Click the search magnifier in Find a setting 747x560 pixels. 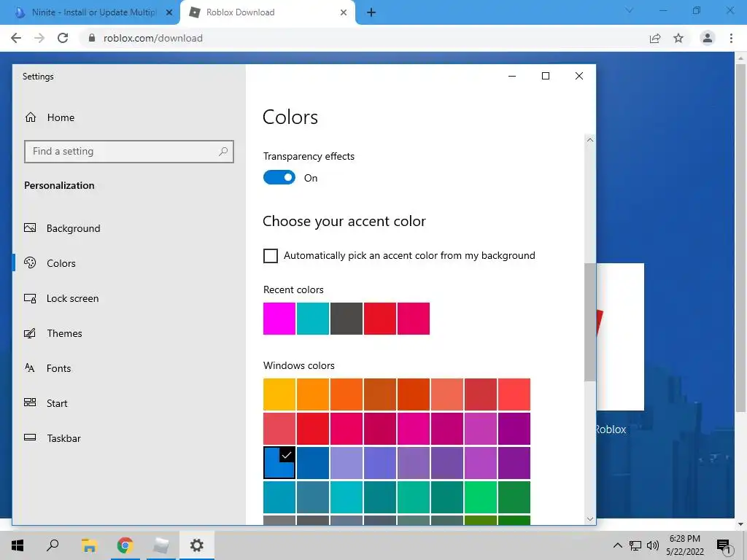pyautogui.click(x=222, y=152)
